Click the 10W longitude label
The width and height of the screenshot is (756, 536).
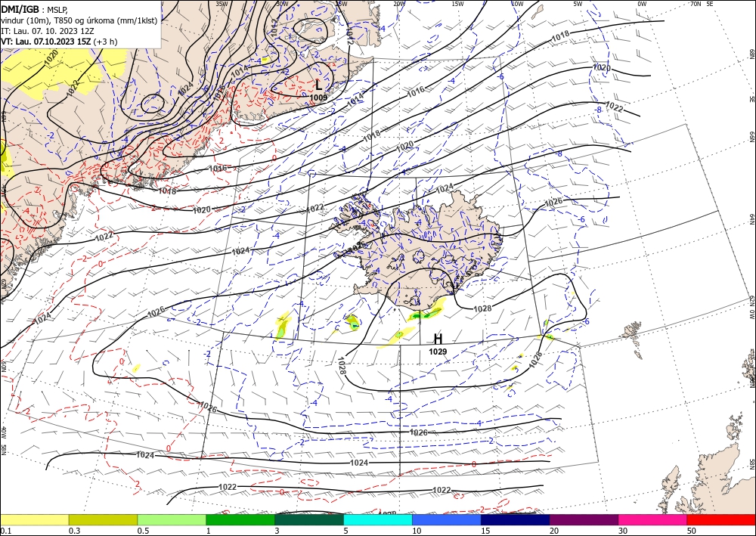517,3
